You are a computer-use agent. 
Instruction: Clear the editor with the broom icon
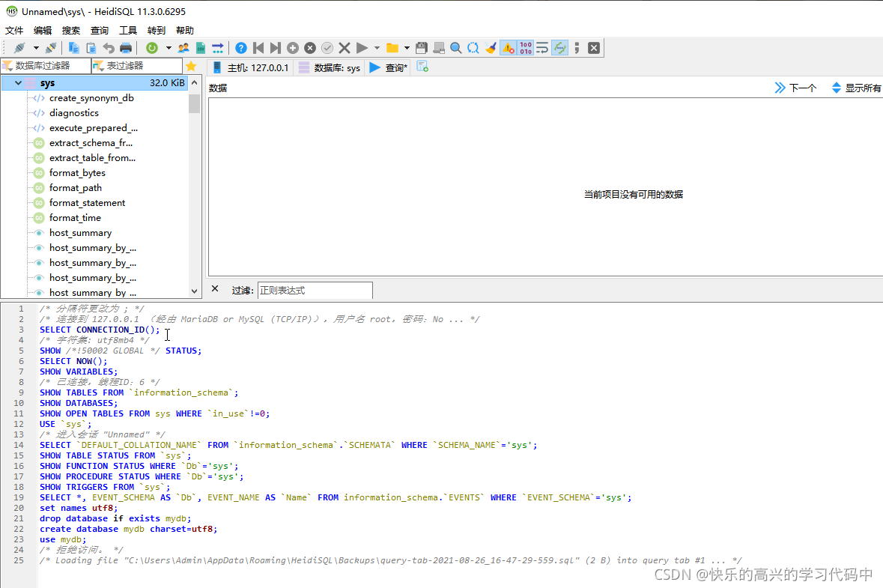(491, 48)
